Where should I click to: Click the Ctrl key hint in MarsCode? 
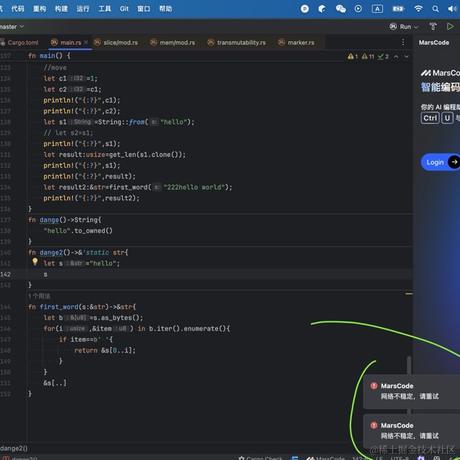430,118
